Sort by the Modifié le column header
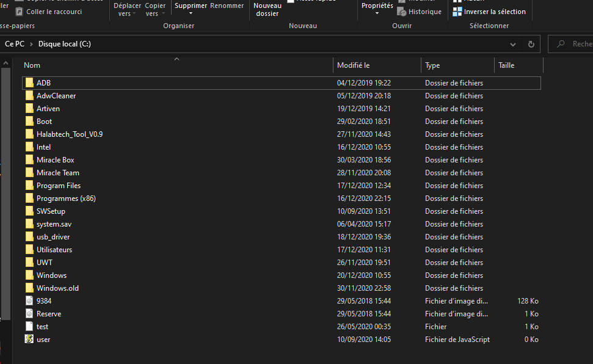The height and width of the screenshot is (364, 593). click(377, 65)
